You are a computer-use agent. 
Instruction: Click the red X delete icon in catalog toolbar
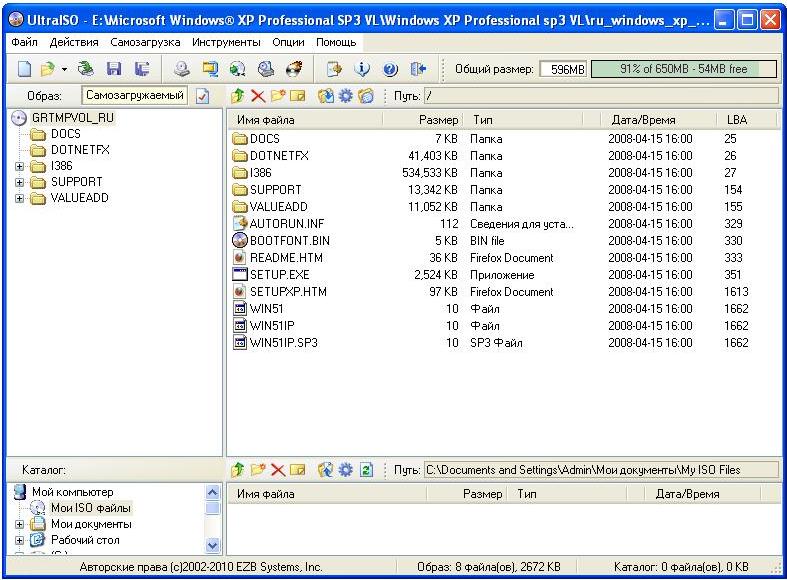pos(278,470)
